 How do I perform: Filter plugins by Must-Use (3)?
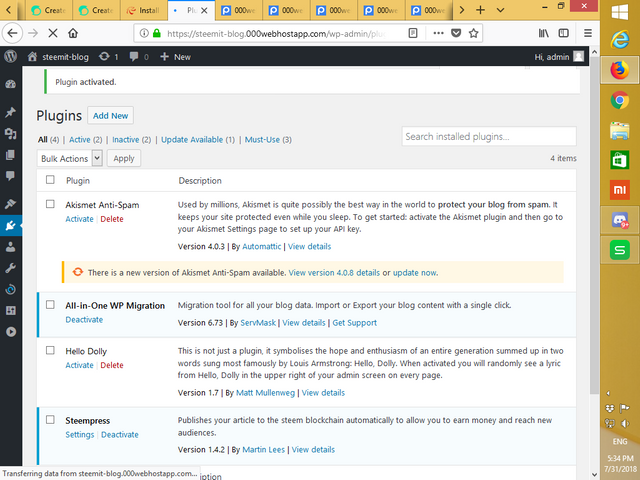click(268, 140)
